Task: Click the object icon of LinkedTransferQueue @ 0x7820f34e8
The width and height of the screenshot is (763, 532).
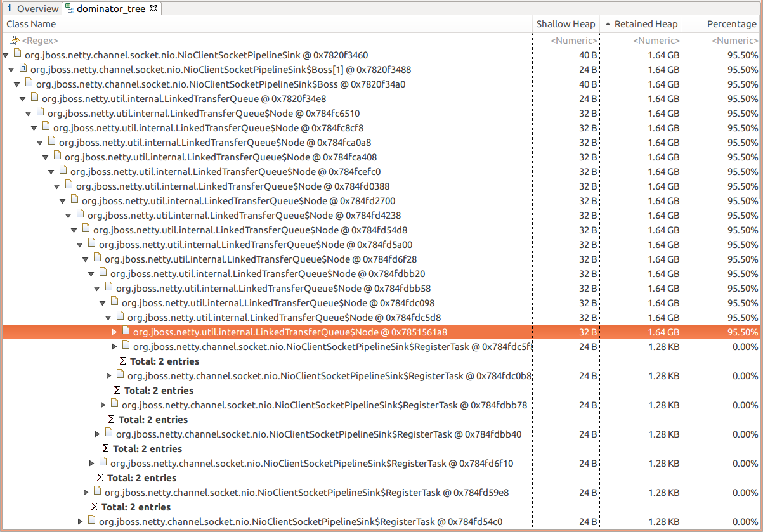Action: tap(34, 98)
